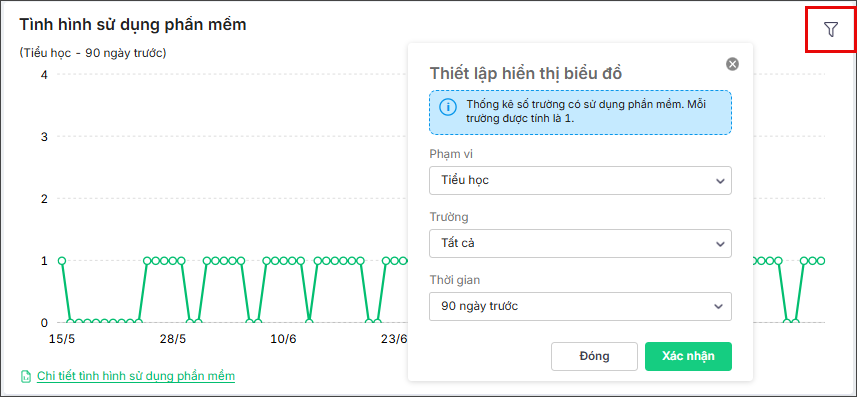The width and height of the screenshot is (857, 397).
Task: Open the Phạm vi dropdown showing Tiểu học
Action: click(580, 180)
